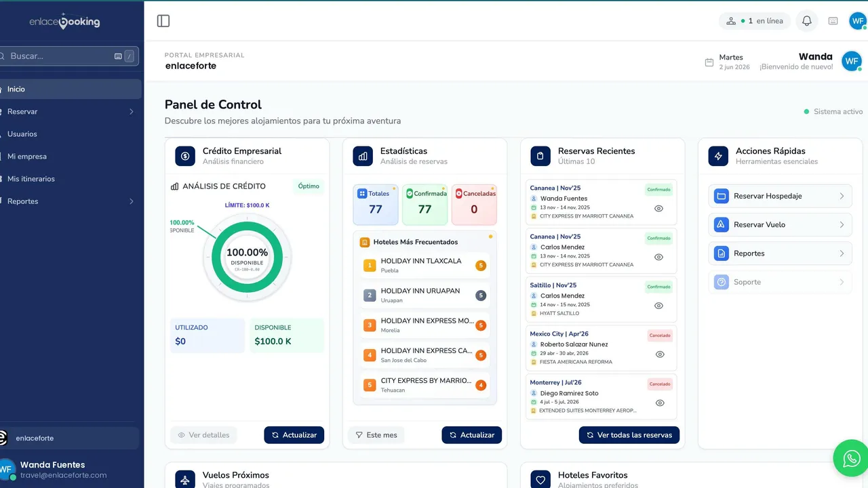Click Ver todas las reservas button
The height and width of the screenshot is (488, 868).
coord(629,435)
